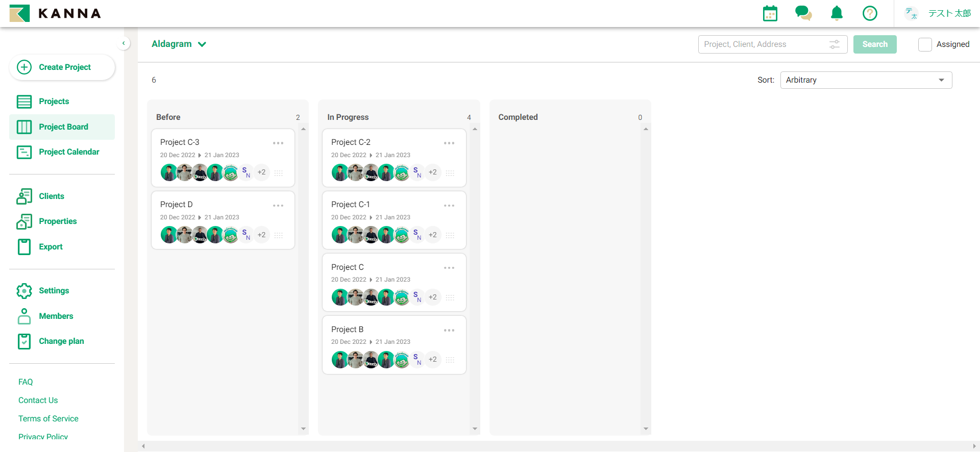This screenshot has height=452, width=980.
Task: Click the horizontal scrollbar at bottom
Action: pyautogui.click(x=558, y=446)
